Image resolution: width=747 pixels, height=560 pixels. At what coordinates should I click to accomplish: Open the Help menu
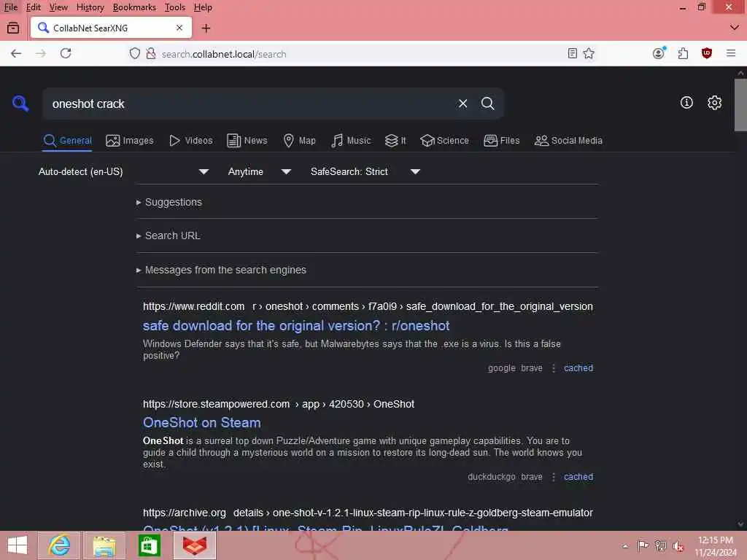tap(203, 7)
